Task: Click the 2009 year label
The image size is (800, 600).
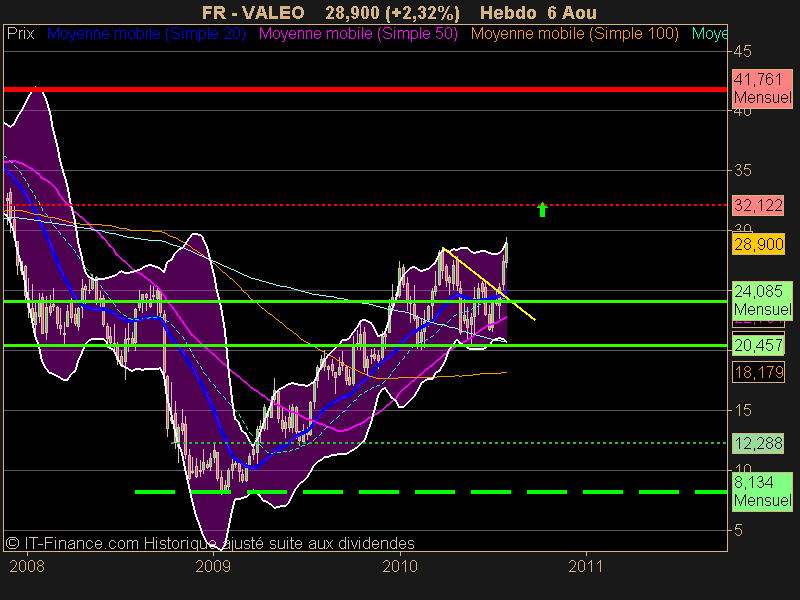Action: [x=213, y=566]
